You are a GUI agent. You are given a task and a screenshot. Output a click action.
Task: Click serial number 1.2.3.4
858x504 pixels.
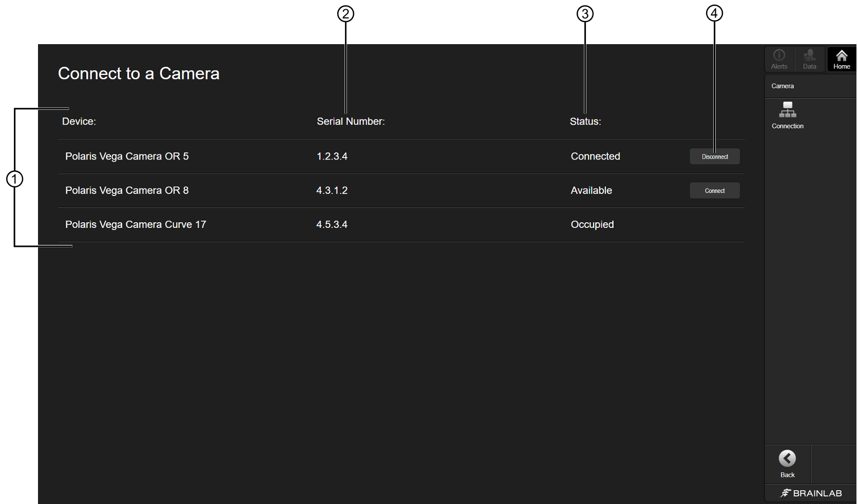(x=332, y=156)
